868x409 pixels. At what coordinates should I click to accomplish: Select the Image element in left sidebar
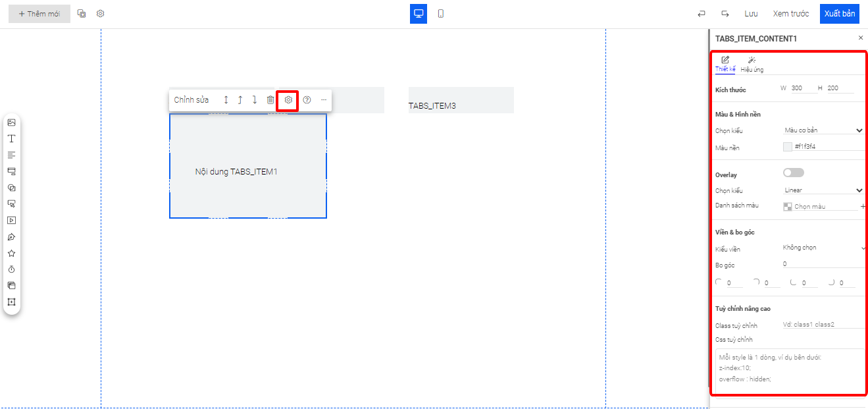11,123
